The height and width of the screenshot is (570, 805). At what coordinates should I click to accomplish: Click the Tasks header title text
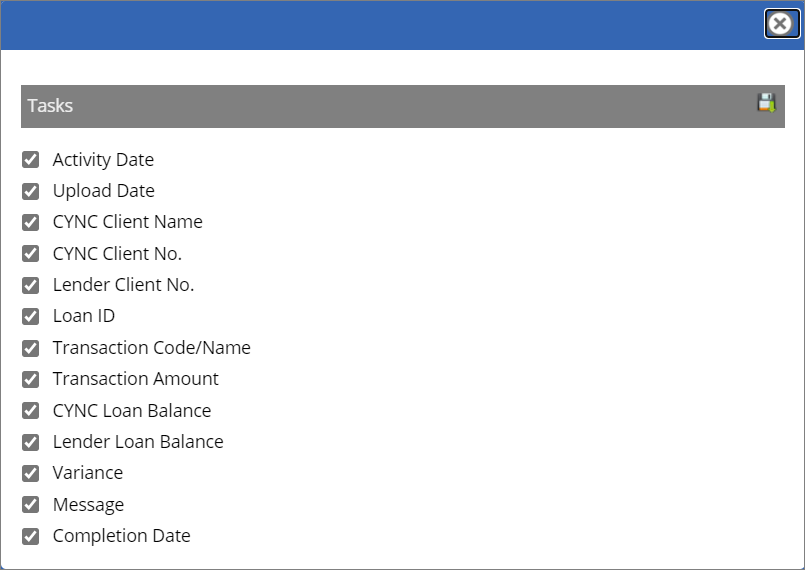(50, 106)
